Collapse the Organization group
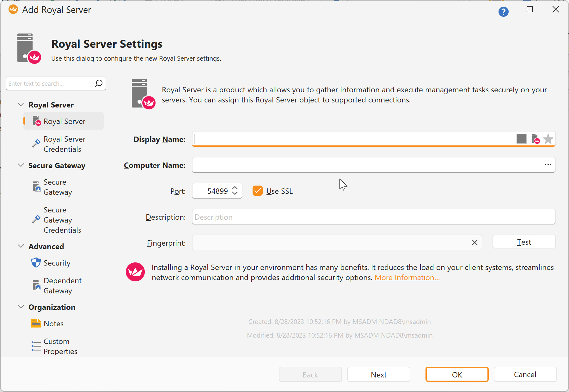This screenshot has height=392, width=569. [21, 307]
